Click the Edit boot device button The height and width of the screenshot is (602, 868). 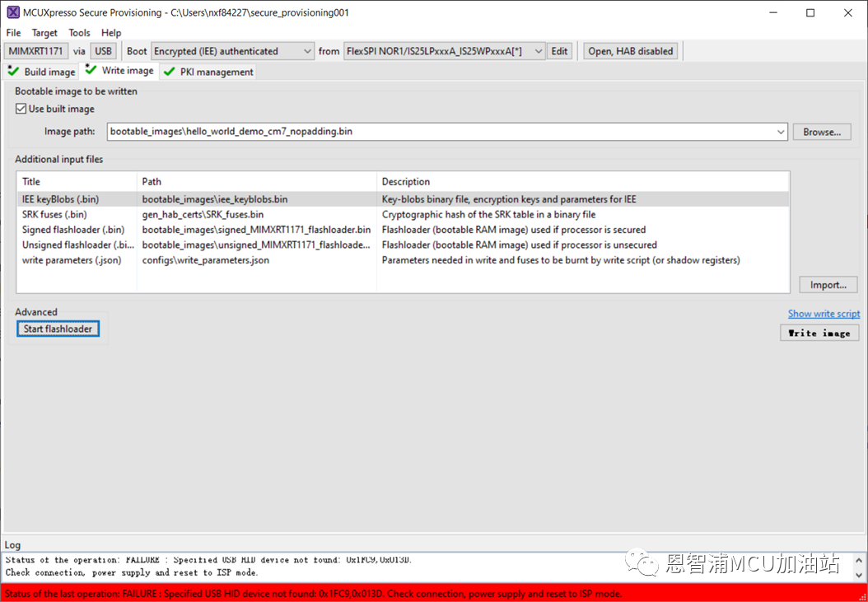click(559, 51)
